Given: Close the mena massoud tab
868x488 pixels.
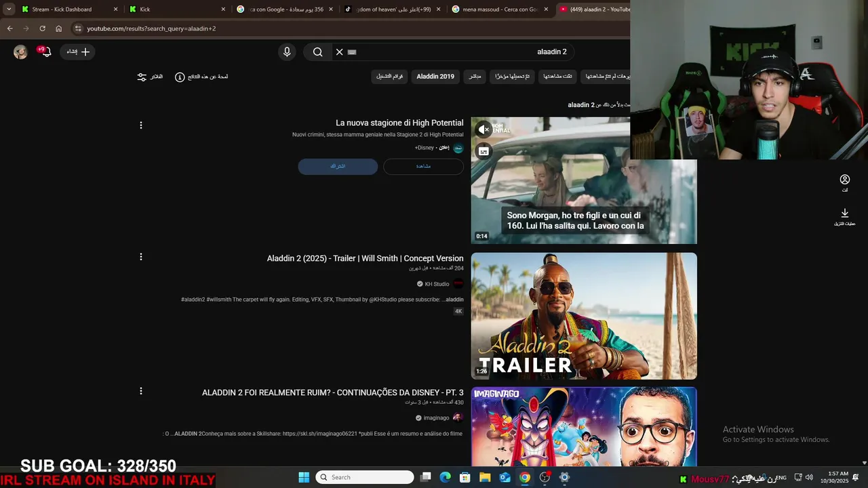Looking at the screenshot, I should tap(547, 9).
